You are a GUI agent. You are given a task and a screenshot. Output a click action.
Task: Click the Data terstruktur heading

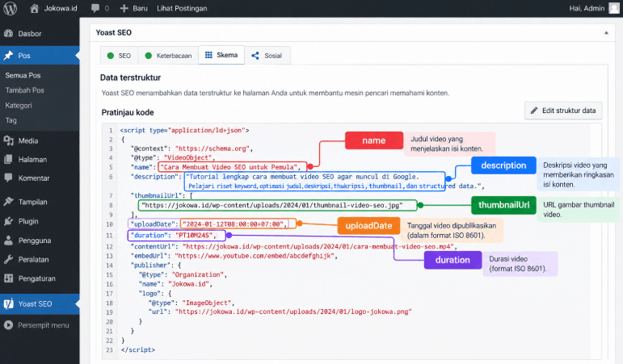click(130, 77)
